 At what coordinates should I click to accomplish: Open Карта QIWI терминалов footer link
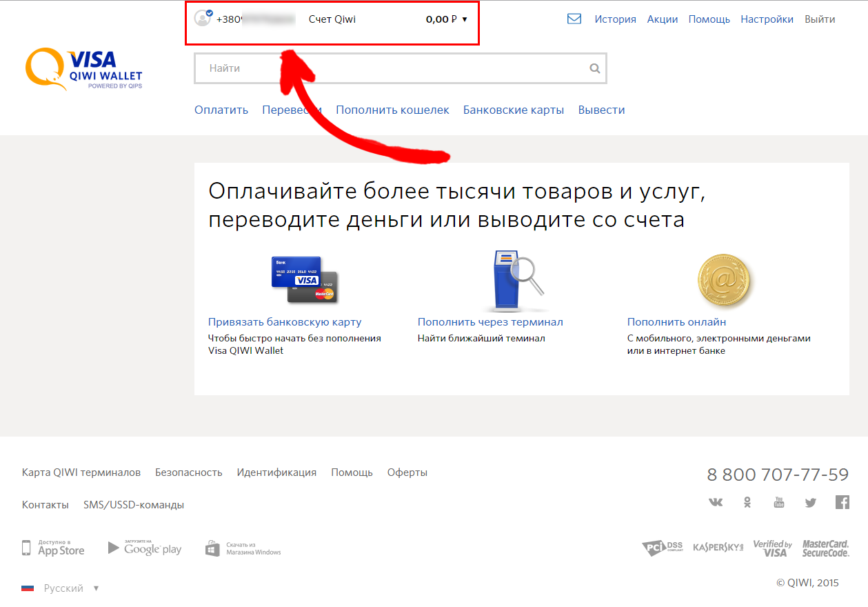[x=81, y=472]
